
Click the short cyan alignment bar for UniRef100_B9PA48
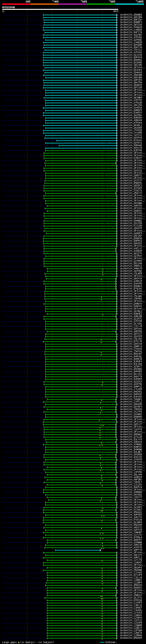(88, 146)
